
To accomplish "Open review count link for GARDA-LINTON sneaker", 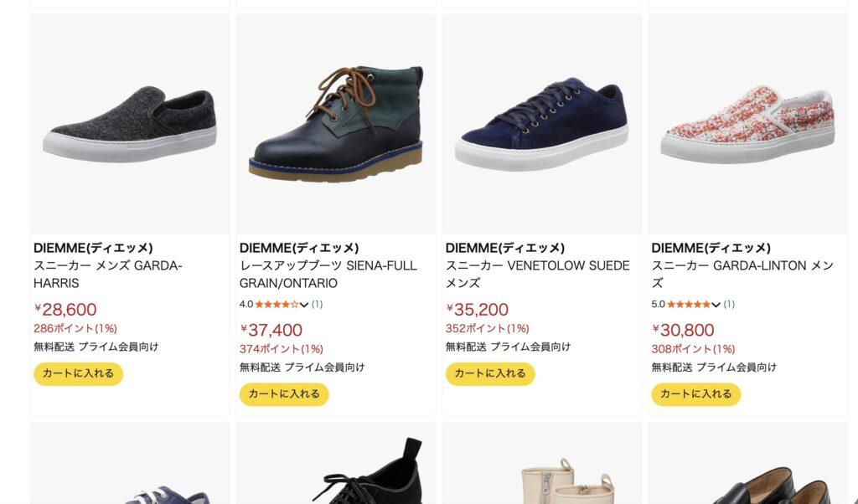I will 730,305.
